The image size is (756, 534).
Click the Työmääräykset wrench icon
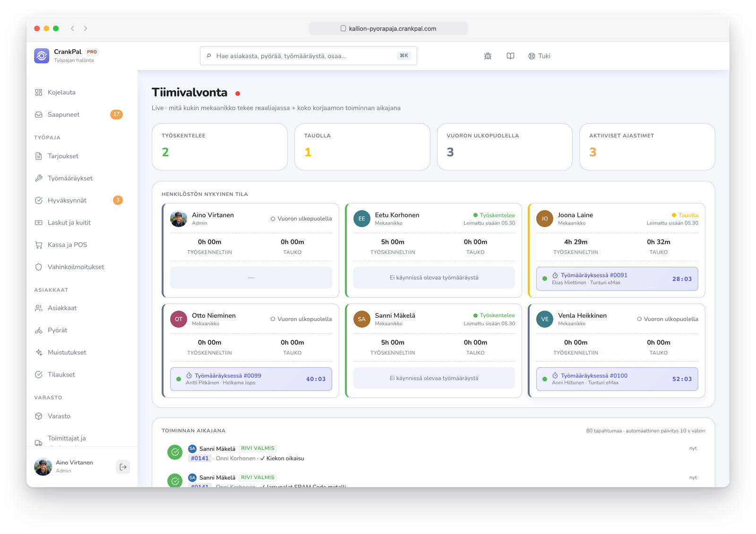39,178
